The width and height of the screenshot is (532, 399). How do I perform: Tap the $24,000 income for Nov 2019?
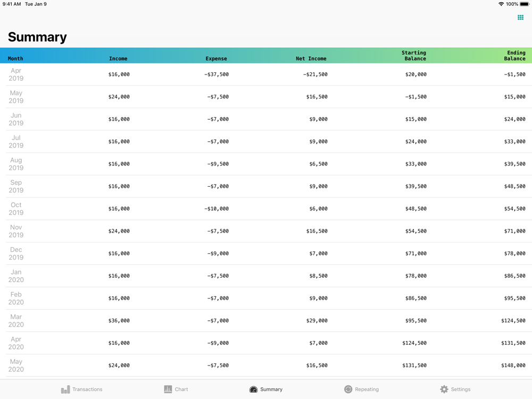point(119,231)
